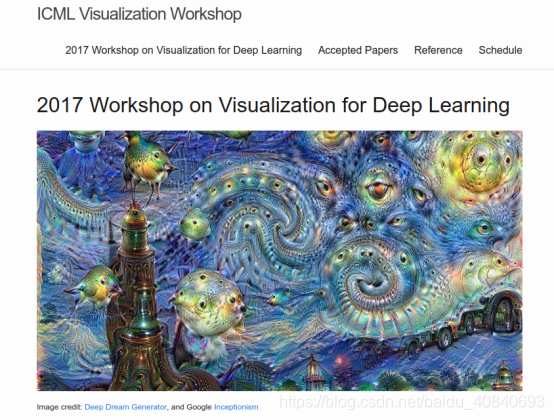Screen dimensions: 554x420
Task: Click the 'Image credit:' caption text
Action: click(x=59, y=407)
